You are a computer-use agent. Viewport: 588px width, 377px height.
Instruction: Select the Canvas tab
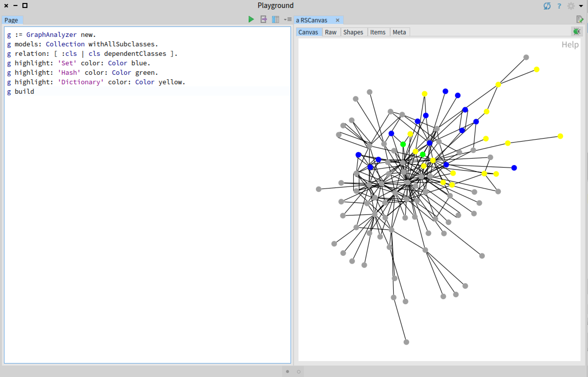(308, 32)
